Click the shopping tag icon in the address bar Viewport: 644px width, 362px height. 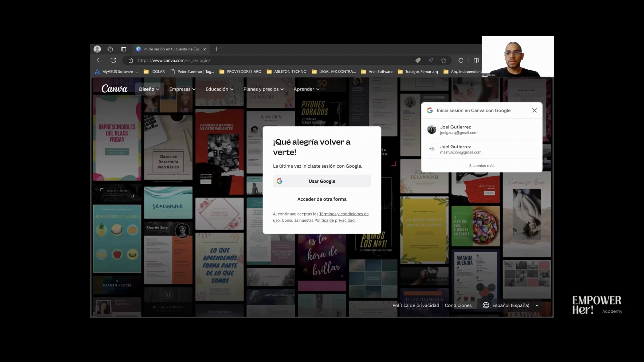pyautogui.click(x=418, y=60)
